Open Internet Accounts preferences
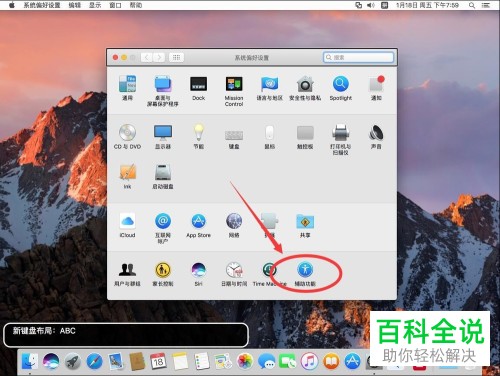 click(x=163, y=228)
